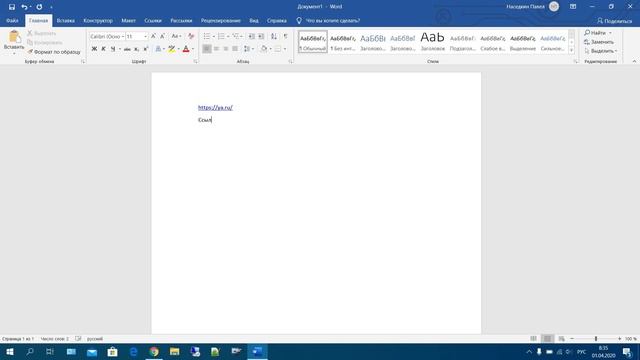Select the Обычный style

[313, 42]
